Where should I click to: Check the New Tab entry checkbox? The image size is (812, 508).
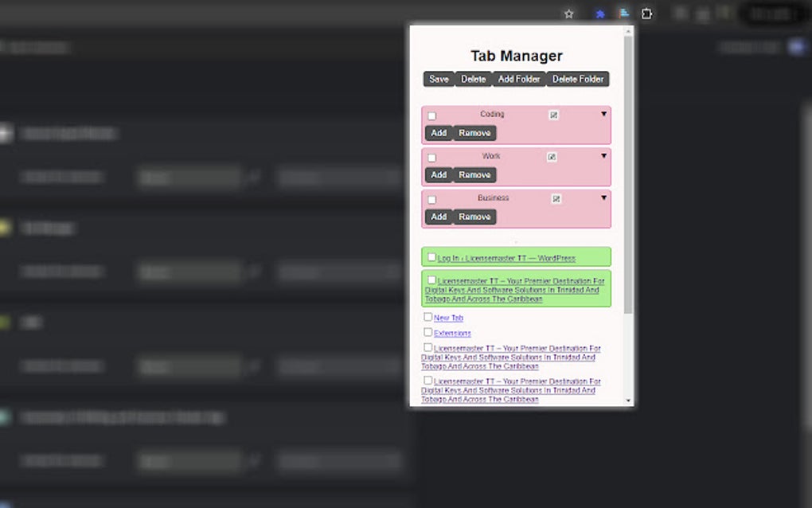[x=427, y=317]
